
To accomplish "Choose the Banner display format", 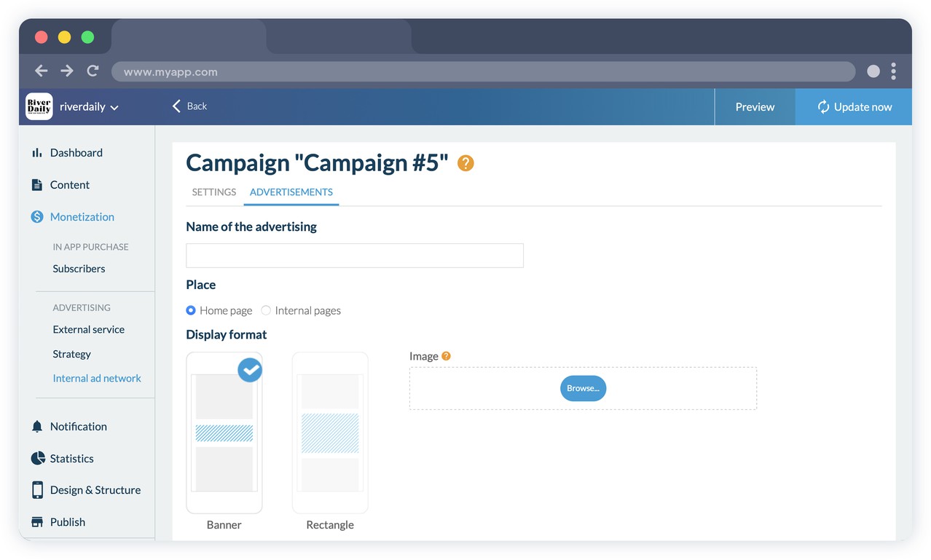I will (224, 433).
